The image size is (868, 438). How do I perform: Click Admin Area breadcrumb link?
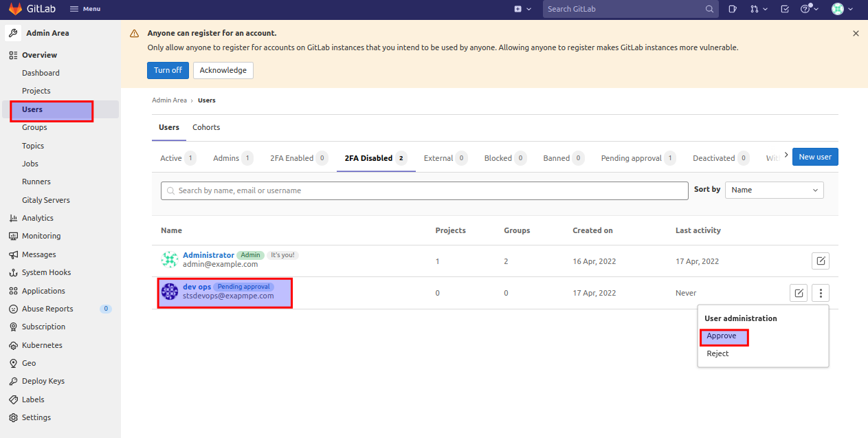click(169, 100)
